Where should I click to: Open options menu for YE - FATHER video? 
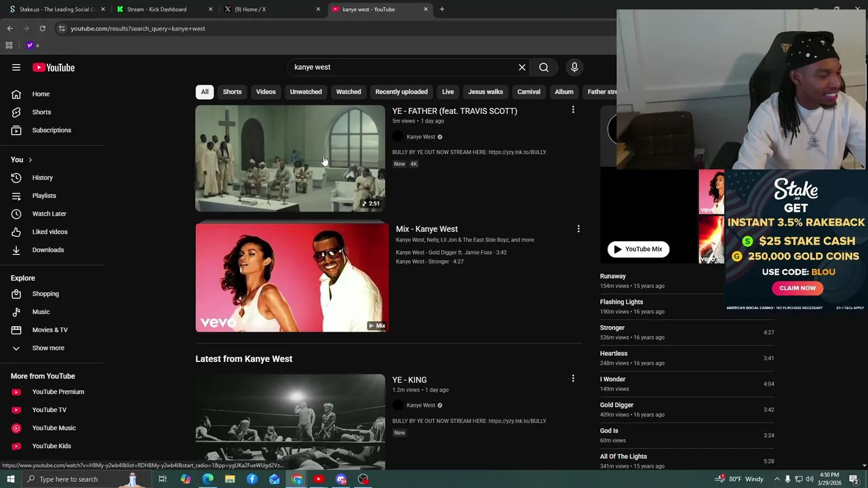[x=573, y=110]
